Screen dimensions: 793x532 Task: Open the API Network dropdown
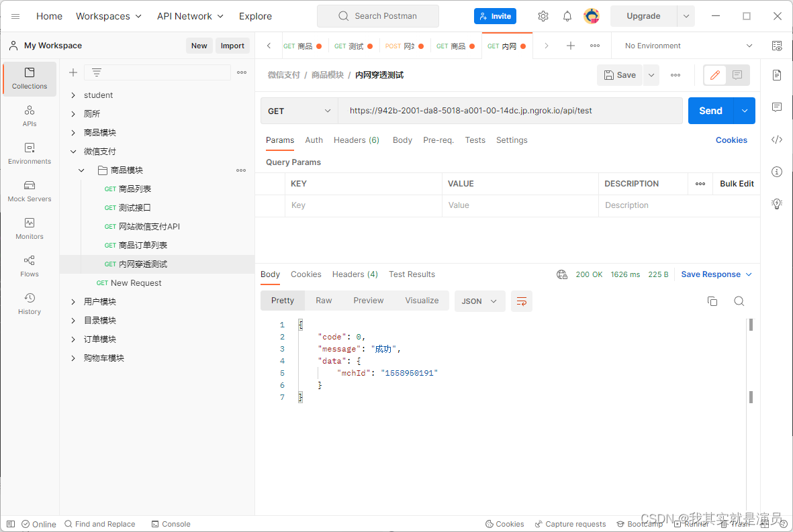(190, 16)
